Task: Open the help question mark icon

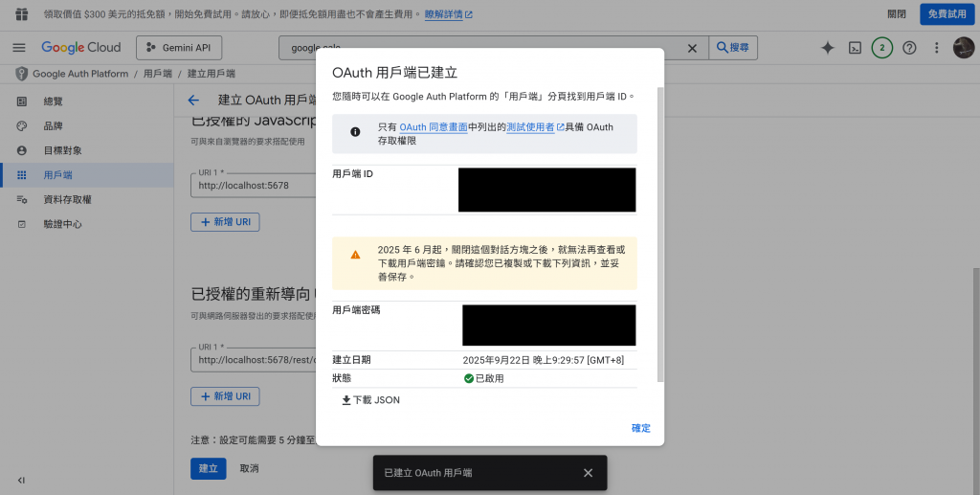Action: point(909,48)
